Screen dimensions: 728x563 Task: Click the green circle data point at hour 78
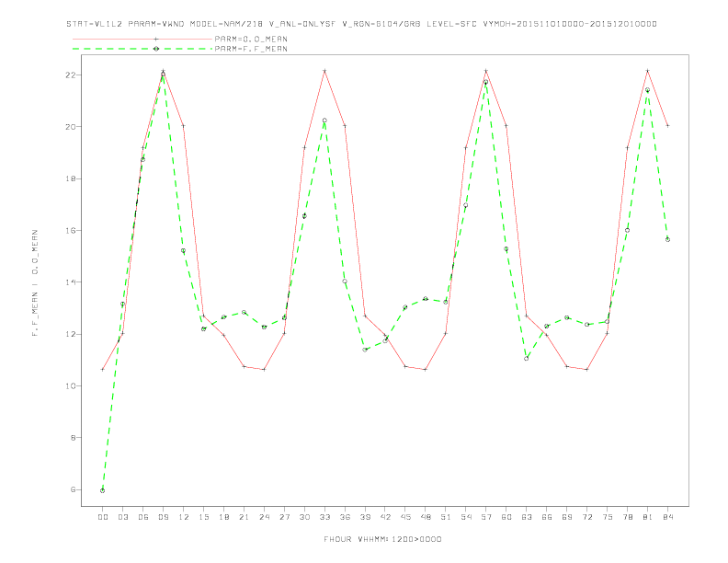(627, 230)
